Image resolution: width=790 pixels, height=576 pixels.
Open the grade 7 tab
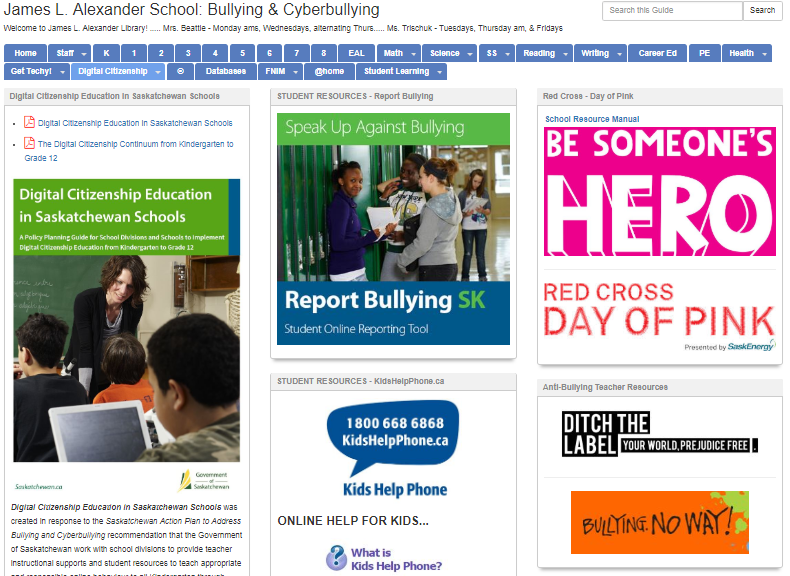click(297, 53)
